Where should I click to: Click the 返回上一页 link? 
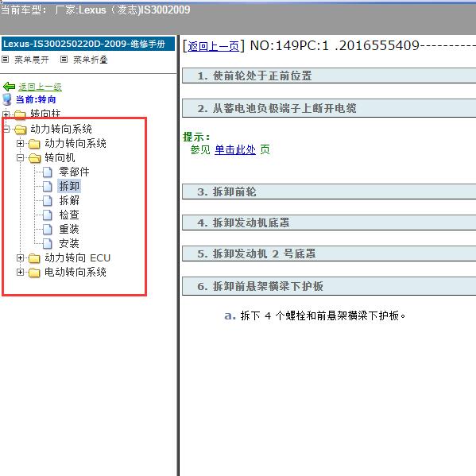click(213, 46)
